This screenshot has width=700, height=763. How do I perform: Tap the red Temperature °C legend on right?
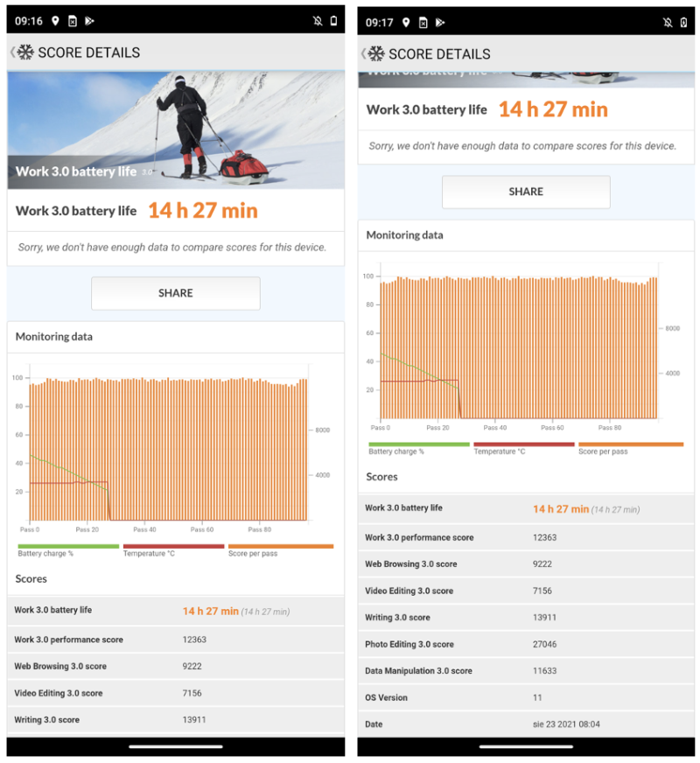[523, 448]
